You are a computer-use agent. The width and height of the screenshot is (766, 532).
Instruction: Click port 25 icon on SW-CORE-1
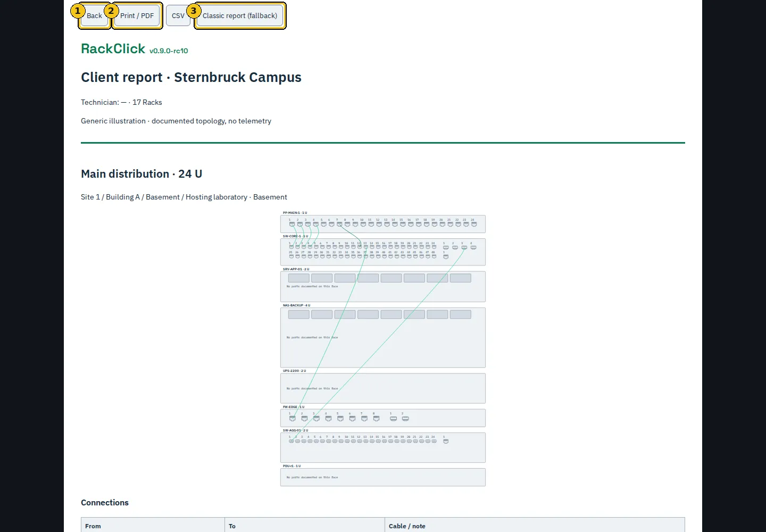click(x=292, y=256)
